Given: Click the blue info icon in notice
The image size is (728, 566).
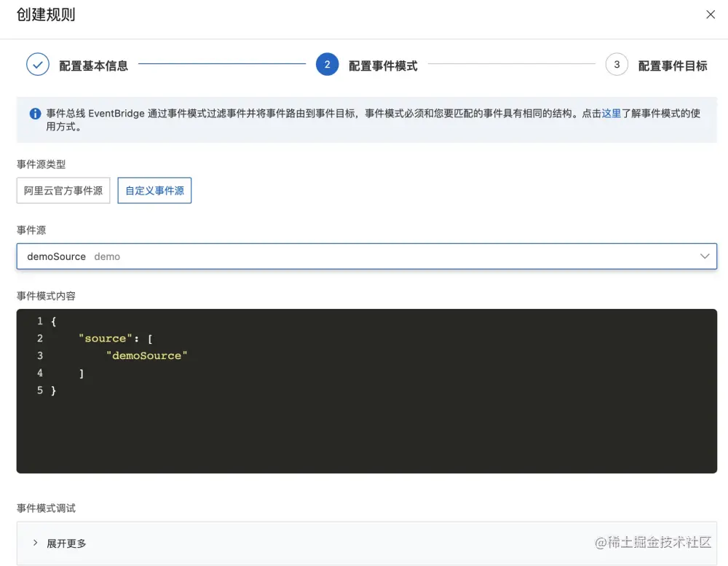Looking at the screenshot, I should [x=35, y=114].
